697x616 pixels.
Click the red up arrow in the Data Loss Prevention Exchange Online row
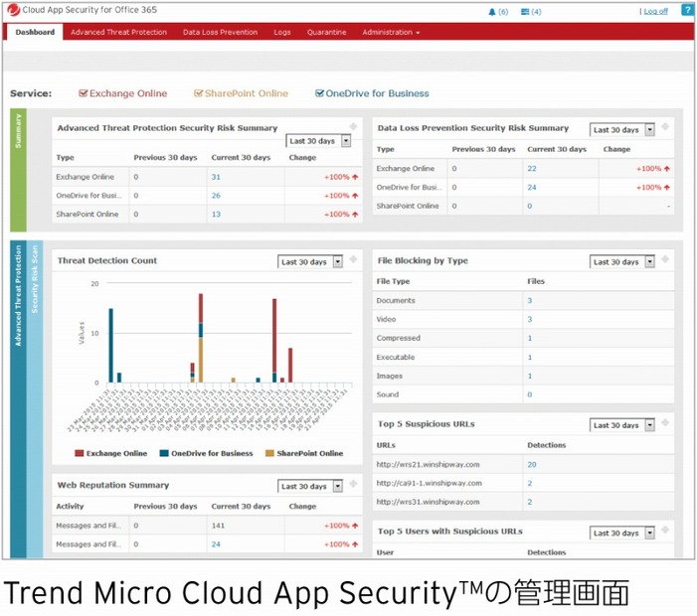[667, 169]
